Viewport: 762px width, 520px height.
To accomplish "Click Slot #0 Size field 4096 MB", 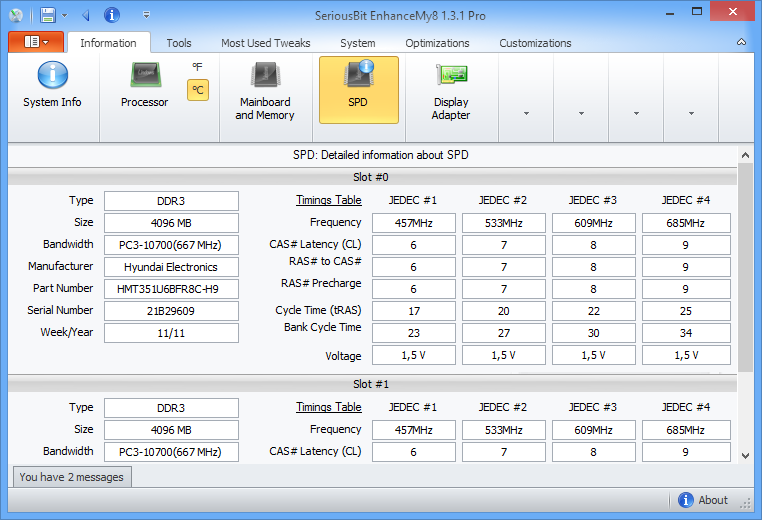I will [171, 223].
